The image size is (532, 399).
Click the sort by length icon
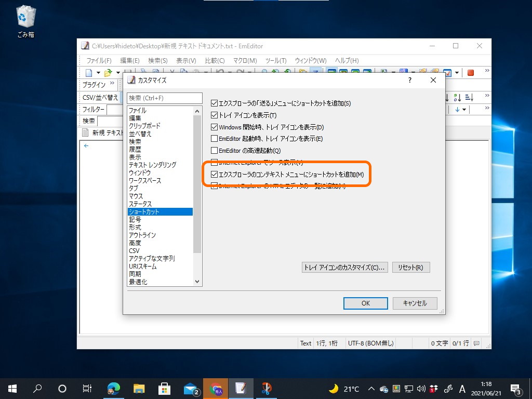[469, 98]
